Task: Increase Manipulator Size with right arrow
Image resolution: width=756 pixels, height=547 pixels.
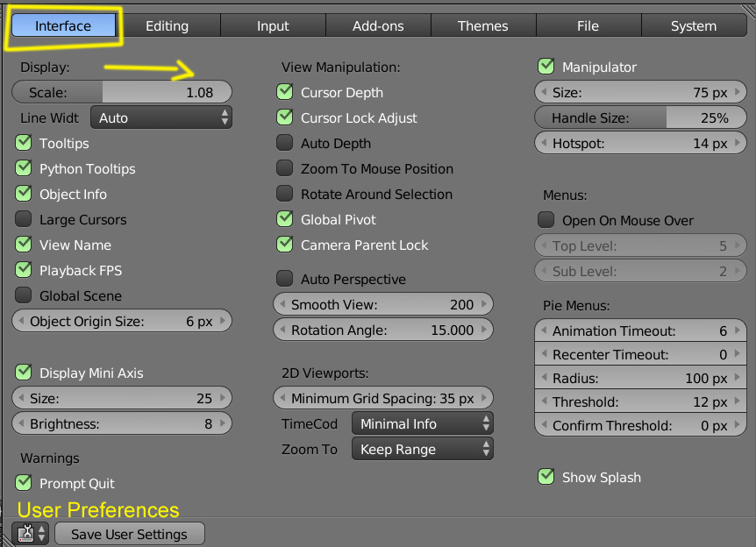Action: [x=739, y=92]
